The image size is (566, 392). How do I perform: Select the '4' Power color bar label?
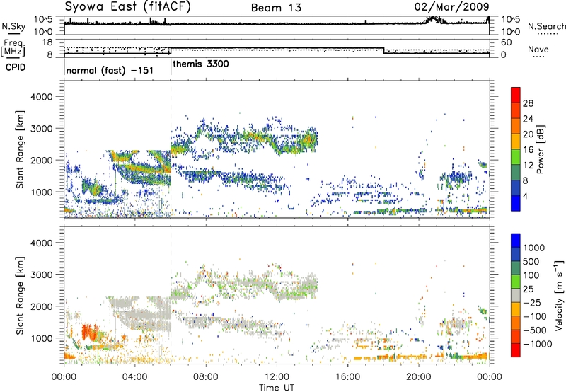(x=525, y=196)
